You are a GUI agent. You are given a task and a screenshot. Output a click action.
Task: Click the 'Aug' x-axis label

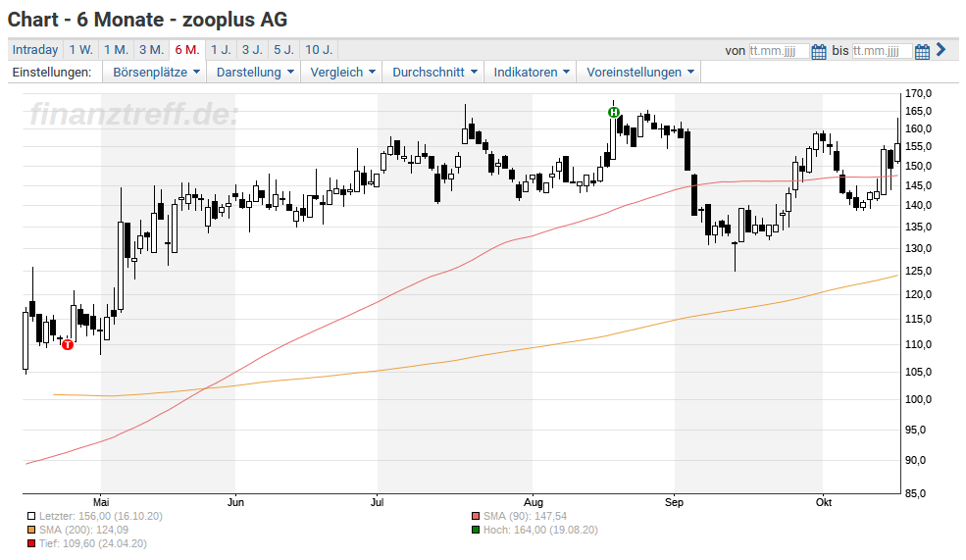[534, 502]
